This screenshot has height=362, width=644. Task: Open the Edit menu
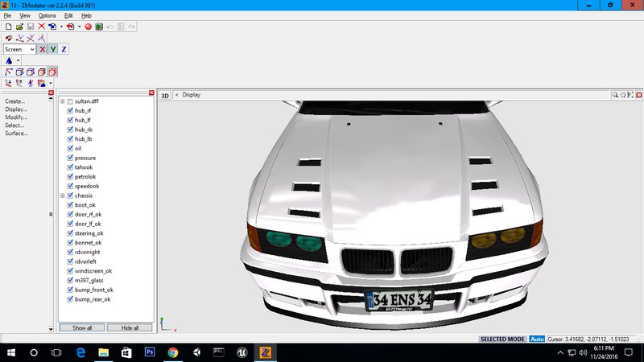click(68, 15)
